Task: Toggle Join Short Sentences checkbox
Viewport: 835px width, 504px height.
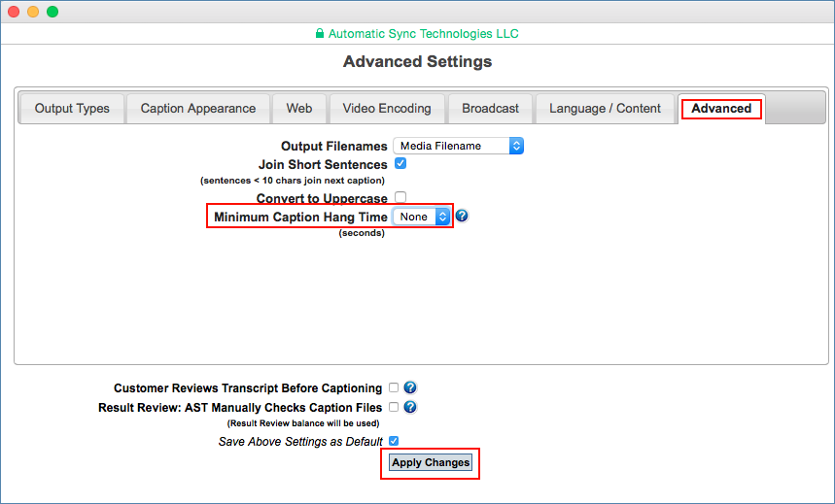Action: (x=400, y=164)
